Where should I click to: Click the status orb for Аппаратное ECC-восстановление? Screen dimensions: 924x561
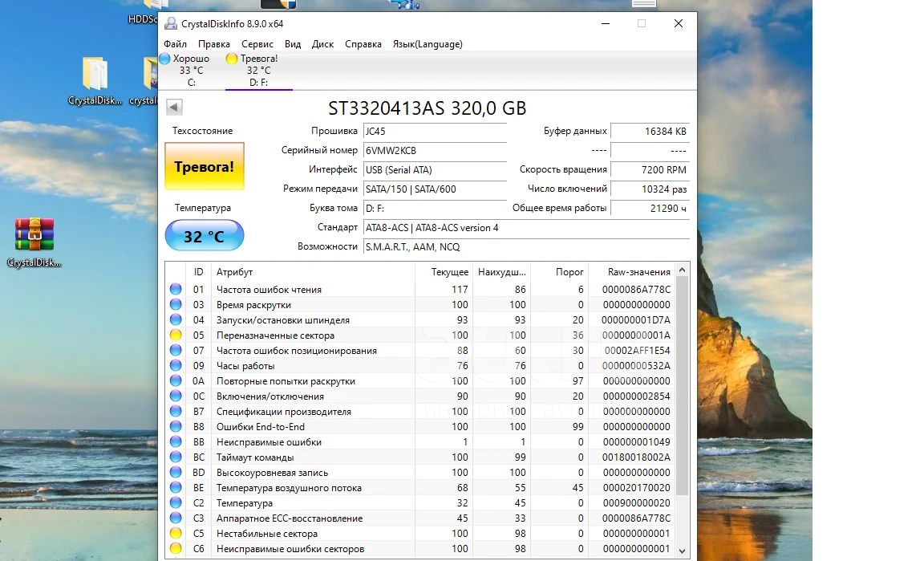coord(176,518)
